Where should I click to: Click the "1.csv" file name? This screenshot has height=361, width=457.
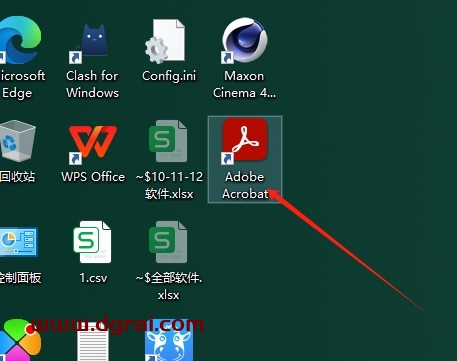click(x=93, y=278)
